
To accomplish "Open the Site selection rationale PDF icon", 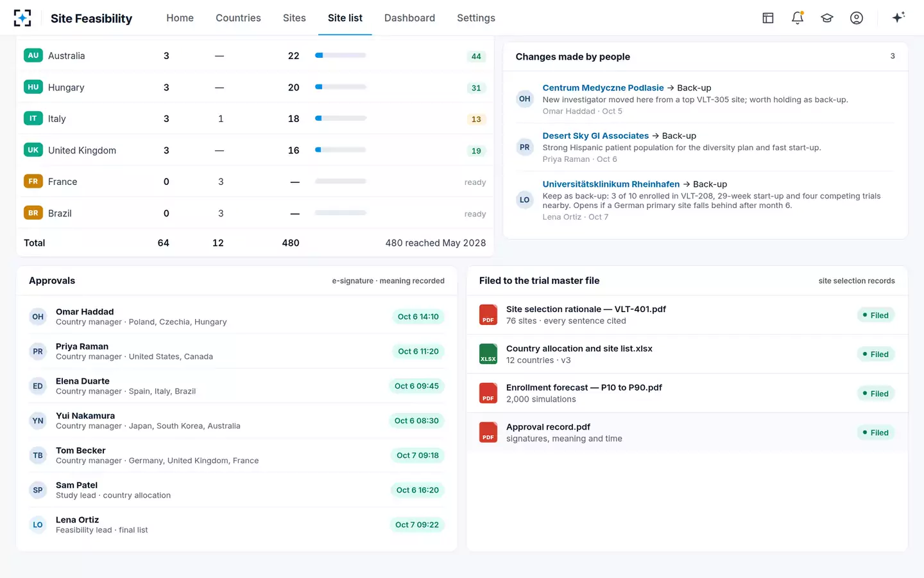I will pos(488,315).
